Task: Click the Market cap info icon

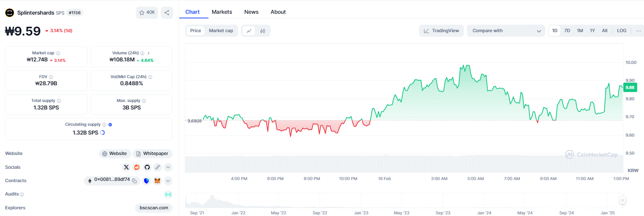Action: [x=58, y=53]
